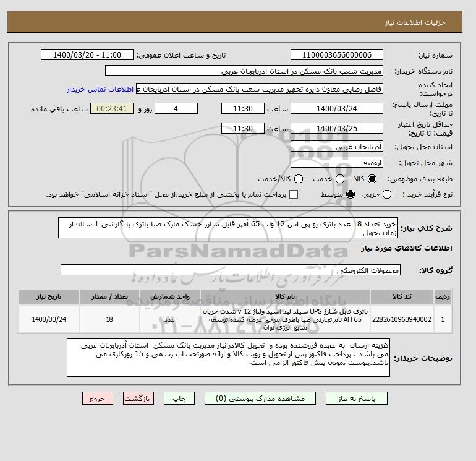Click the طبقه بندی موضوعی label
The image size is (476, 461).
420,179
